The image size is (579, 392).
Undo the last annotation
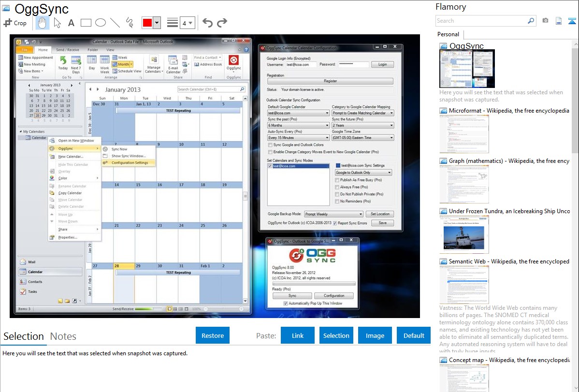point(207,23)
